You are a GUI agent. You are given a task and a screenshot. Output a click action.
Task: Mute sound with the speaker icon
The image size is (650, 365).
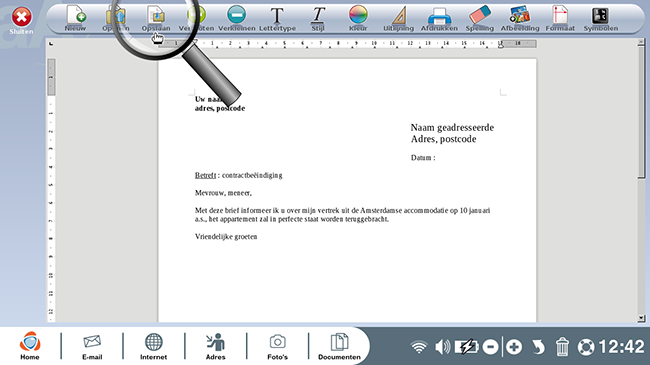pyautogui.click(x=442, y=347)
